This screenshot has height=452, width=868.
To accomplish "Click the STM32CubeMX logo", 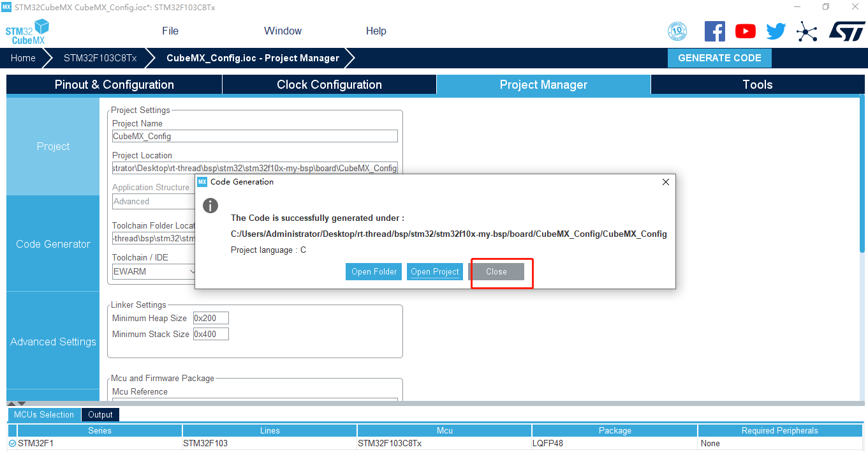I will pos(27,31).
